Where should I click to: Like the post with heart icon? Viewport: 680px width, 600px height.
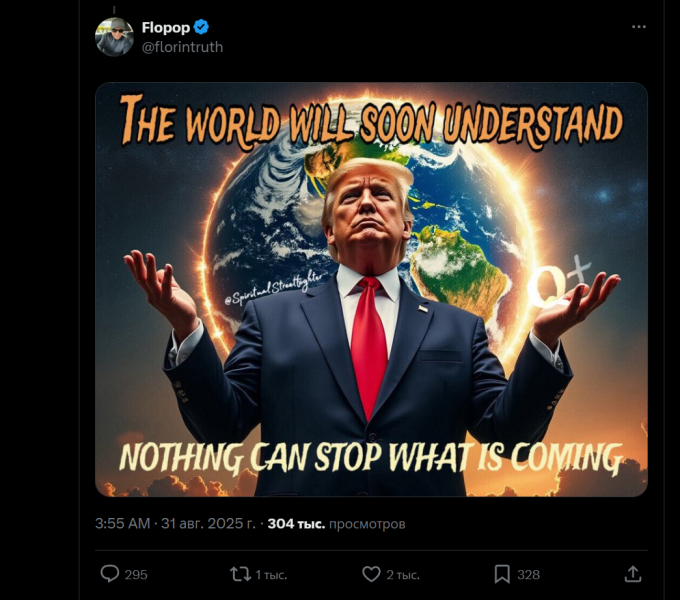point(371,574)
